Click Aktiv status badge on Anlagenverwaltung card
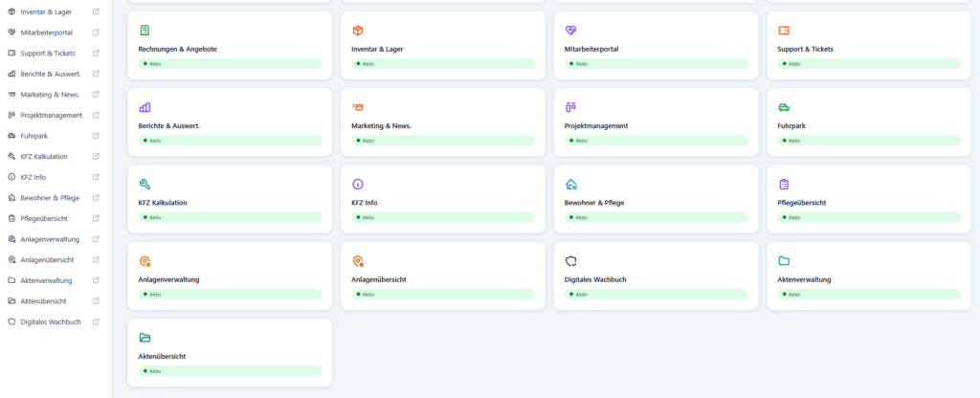Screen dimensions: 980x398 [x=230, y=295]
